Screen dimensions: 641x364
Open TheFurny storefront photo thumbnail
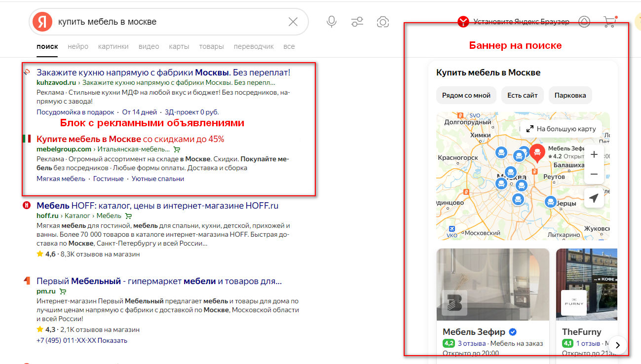(x=587, y=285)
